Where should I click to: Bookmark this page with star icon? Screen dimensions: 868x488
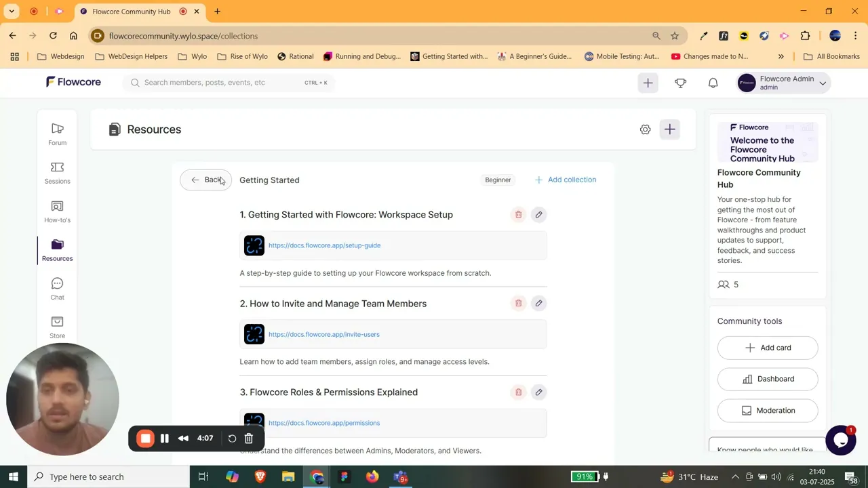[675, 36]
